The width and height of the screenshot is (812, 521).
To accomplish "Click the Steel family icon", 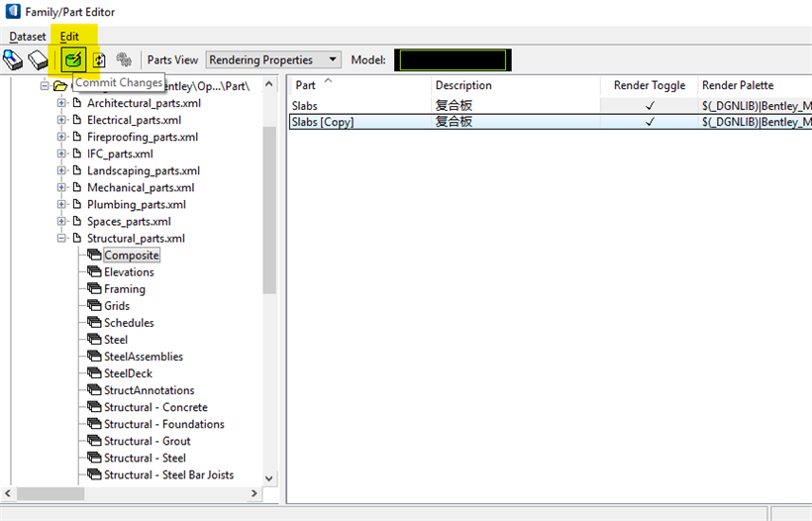I will click(x=94, y=339).
